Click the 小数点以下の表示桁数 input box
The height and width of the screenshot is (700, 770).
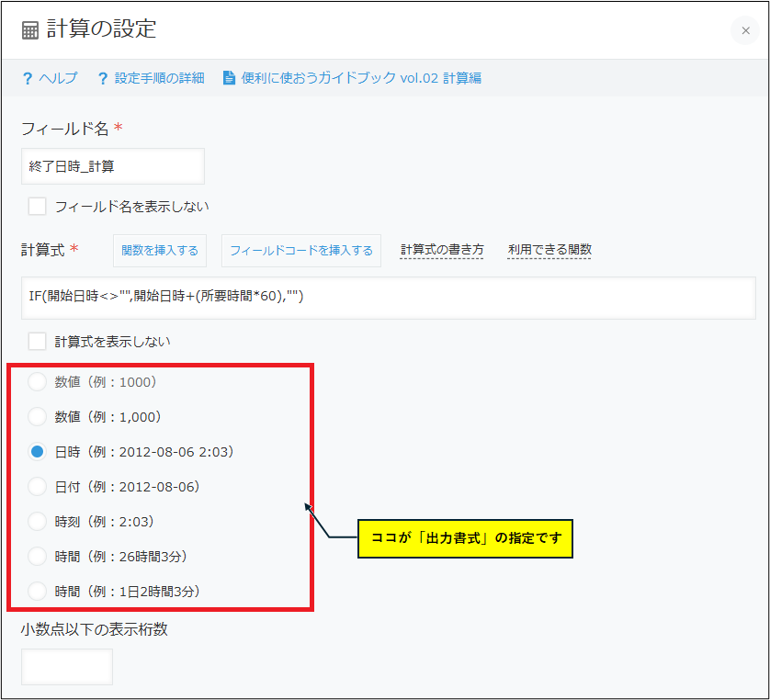66,667
